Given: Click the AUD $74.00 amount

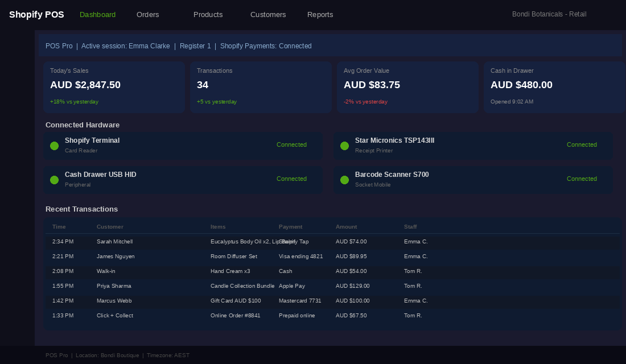Looking at the screenshot, I should pyautogui.click(x=351, y=242).
